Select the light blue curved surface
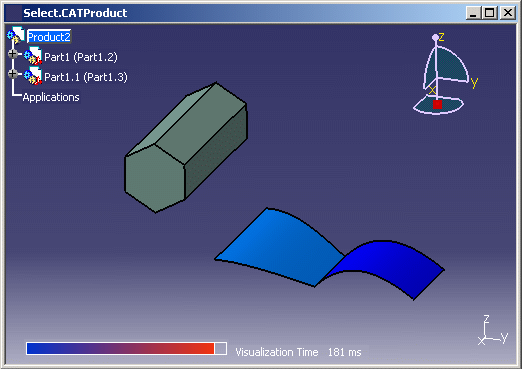The height and width of the screenshot is (369, 522). pos(279,247)
